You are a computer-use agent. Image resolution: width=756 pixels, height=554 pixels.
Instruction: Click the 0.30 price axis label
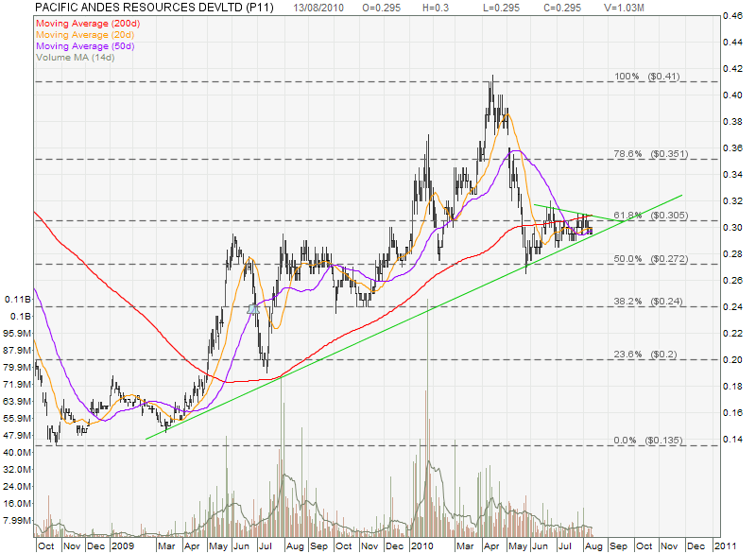[732, 228]
